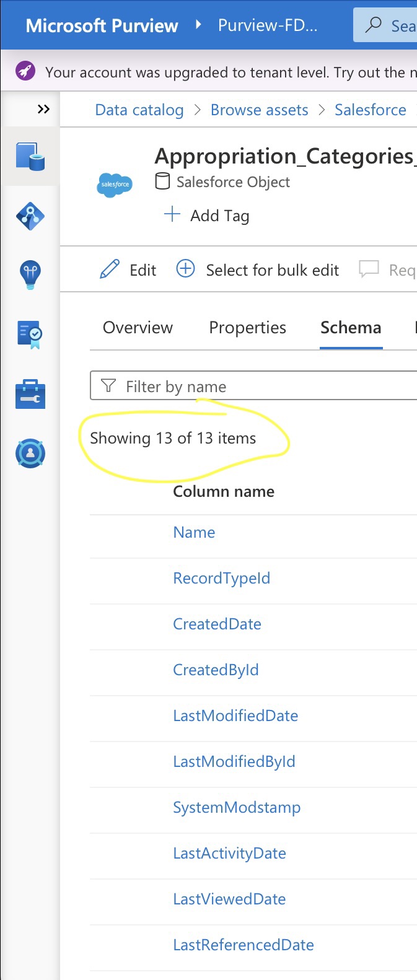Click the Salesforce cloud logo
The image size is (417, 980).
[115, 185]
